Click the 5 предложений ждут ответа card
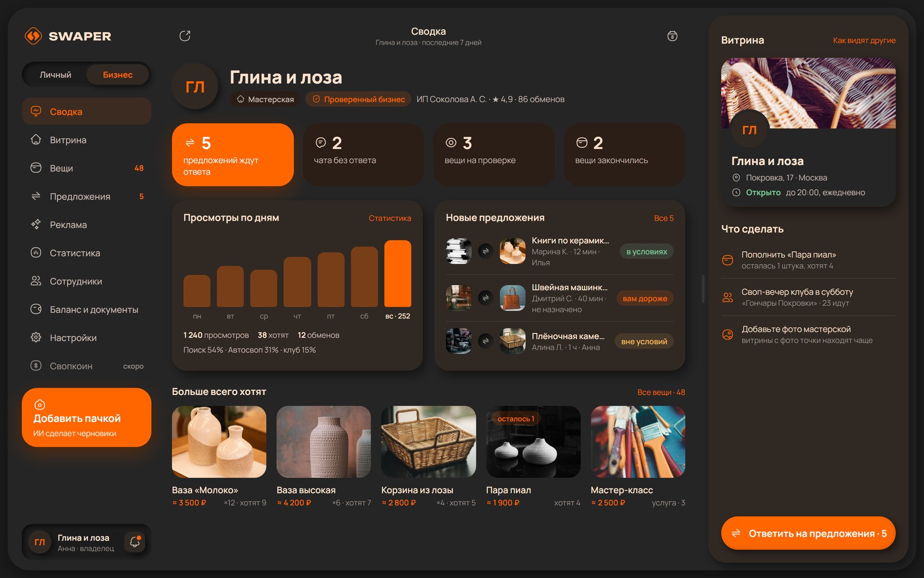 pyautogui.click(x=233, y=155)
